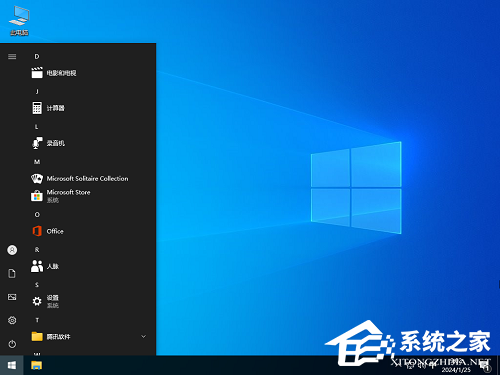This screenshot has width=500, height=375.
Task: Open Pictures from the Start sidebar
Action: pyautogui.click(x=12, y=297)
